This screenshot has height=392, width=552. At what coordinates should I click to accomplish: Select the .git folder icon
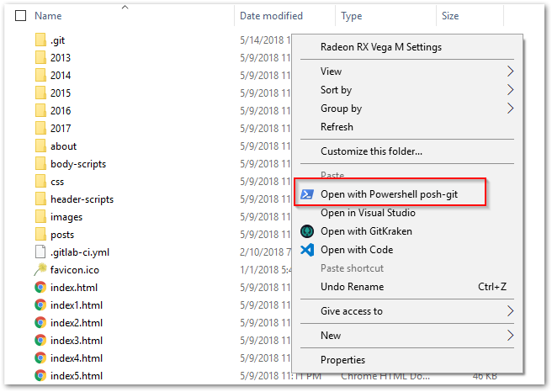(x=40, y=40)
